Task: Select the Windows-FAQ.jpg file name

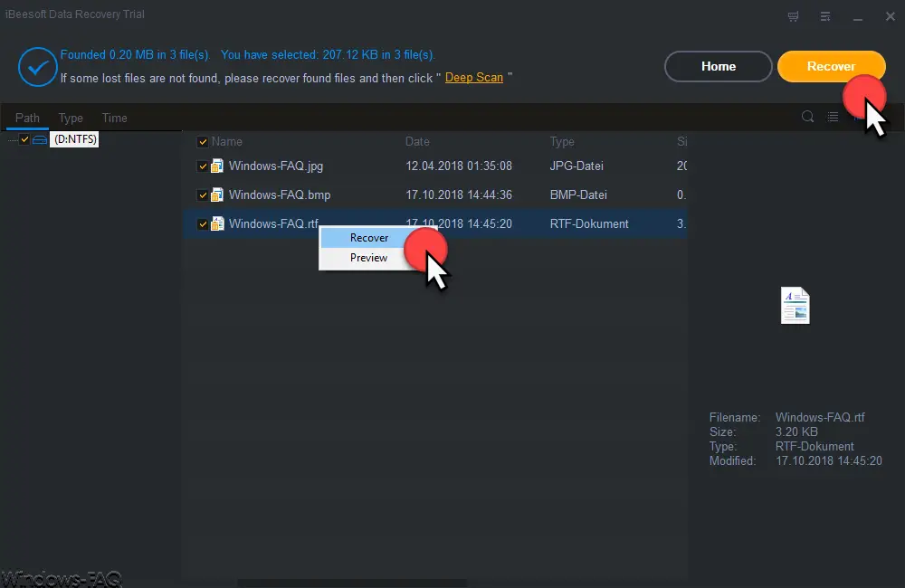Action: click(276, 166)
